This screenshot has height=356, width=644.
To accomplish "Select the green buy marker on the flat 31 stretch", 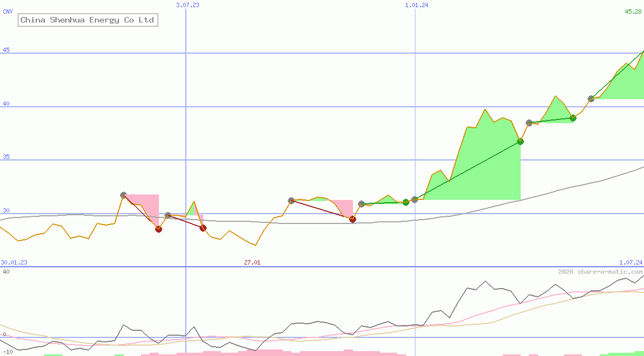I will point(406,202).
